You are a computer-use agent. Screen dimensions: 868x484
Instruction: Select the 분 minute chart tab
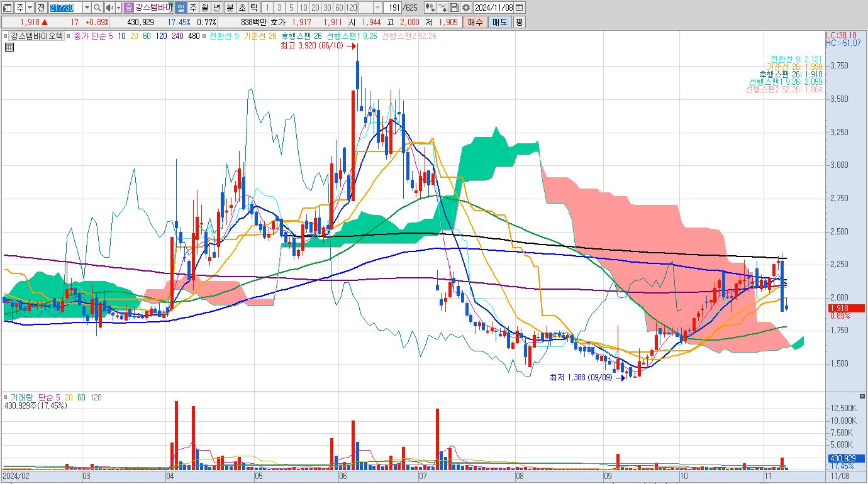point(230,8)
